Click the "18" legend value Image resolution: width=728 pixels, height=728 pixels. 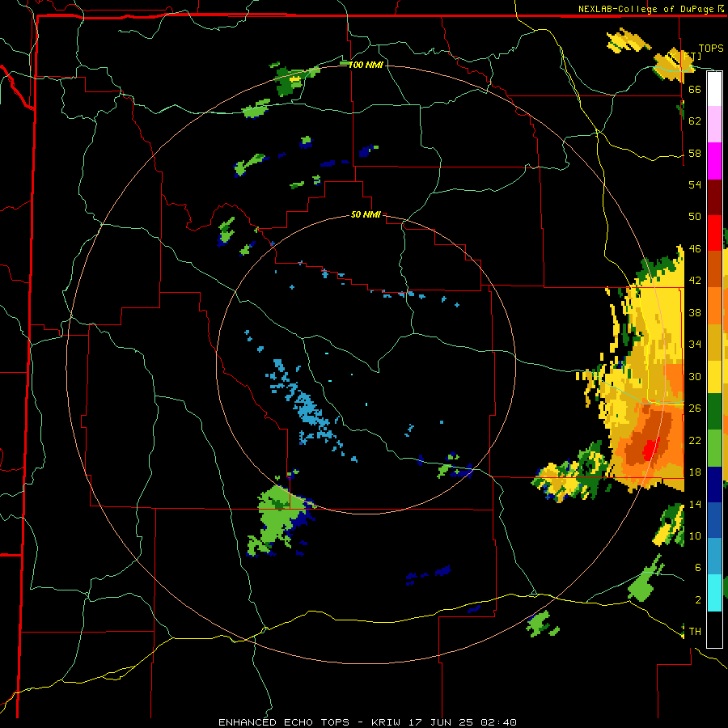tap(695, 472)
